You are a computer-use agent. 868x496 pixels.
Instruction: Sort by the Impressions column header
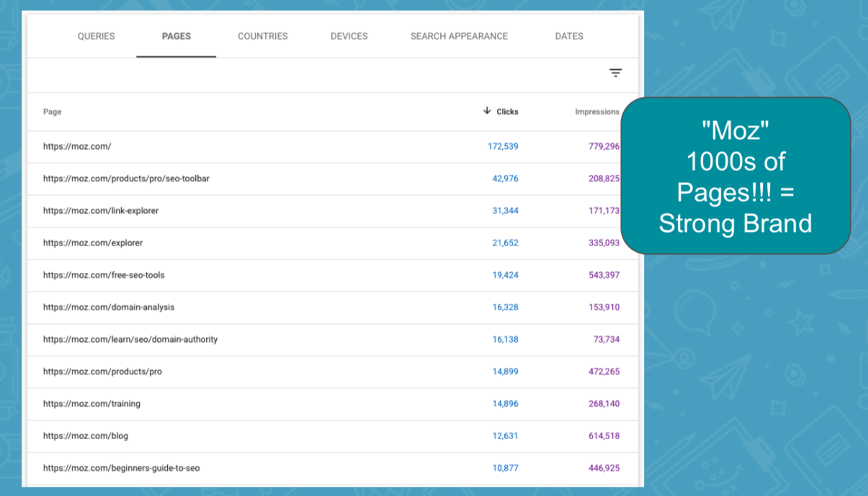[596, 112]
